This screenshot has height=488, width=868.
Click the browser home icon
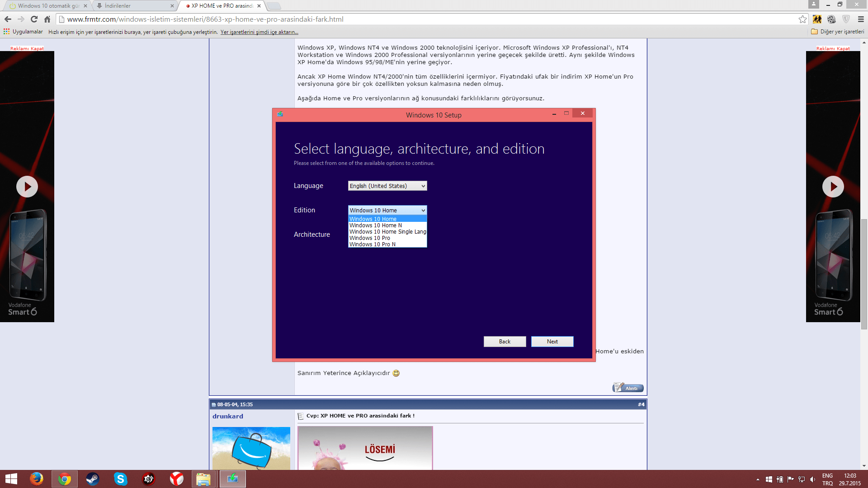pyautogui.click(x=47, y=19)
